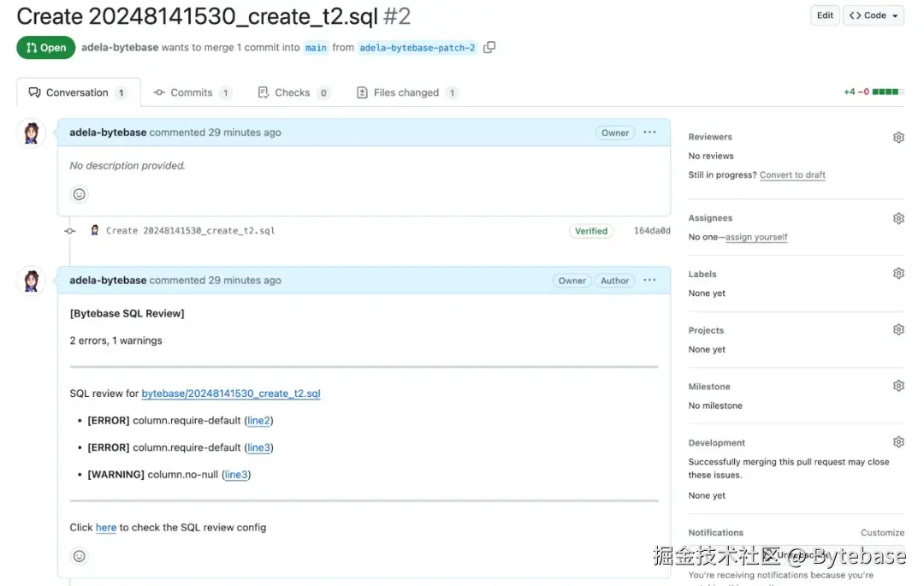Click the Edit button
Screen dimensions: 924x586
[824, 15]
